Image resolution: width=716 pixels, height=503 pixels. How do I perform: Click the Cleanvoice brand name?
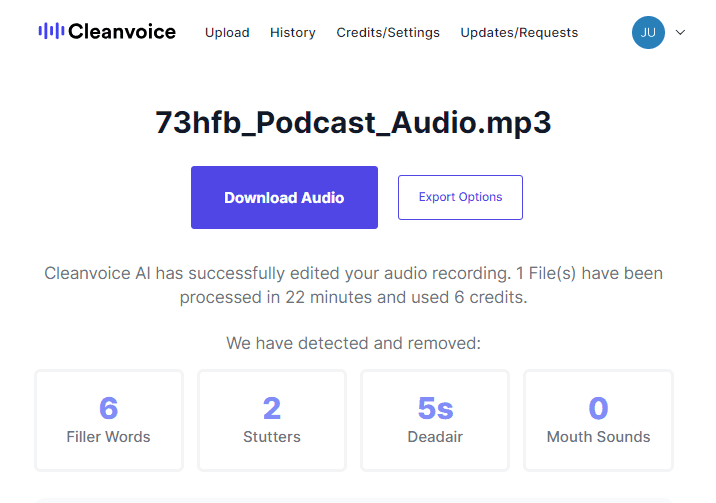(122, 31)
